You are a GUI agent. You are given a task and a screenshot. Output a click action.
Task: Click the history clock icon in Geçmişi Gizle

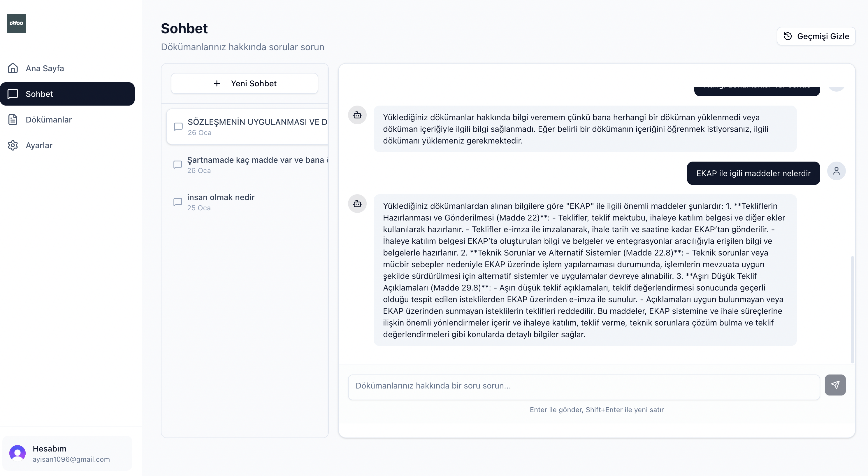coord(788,36)
